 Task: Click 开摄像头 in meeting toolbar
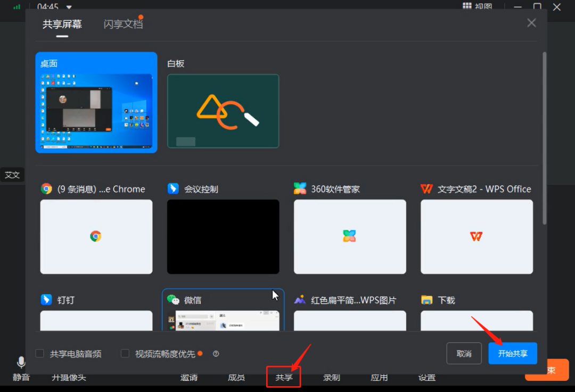69,377
